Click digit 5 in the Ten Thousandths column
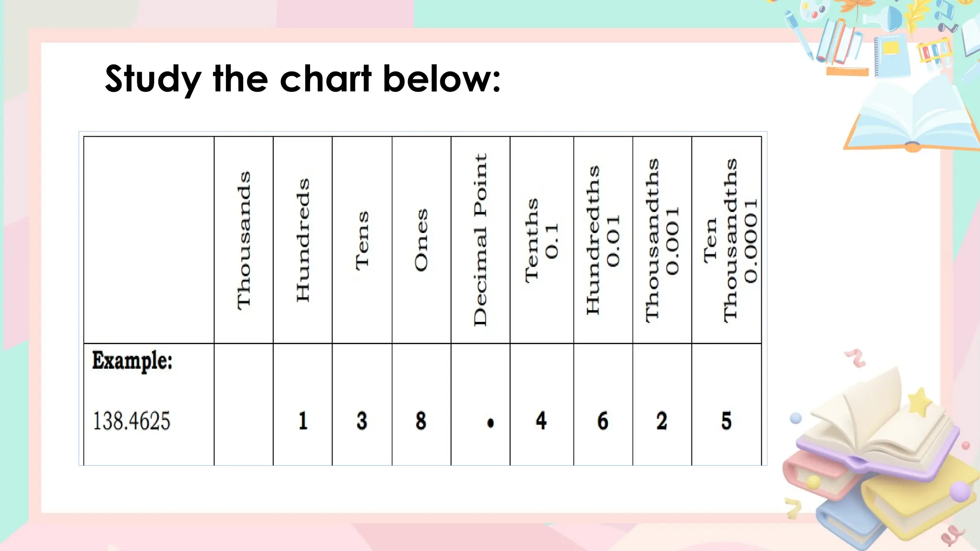 tap(726, 421)
